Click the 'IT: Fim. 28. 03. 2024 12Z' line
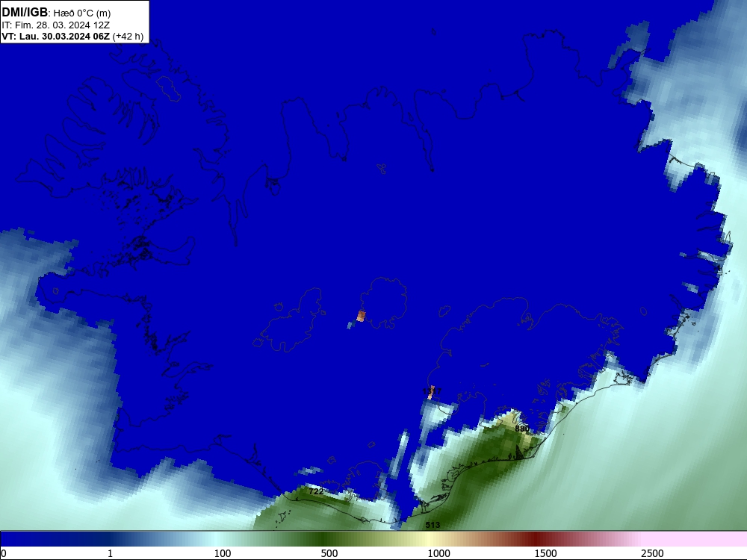 [56, 25]
